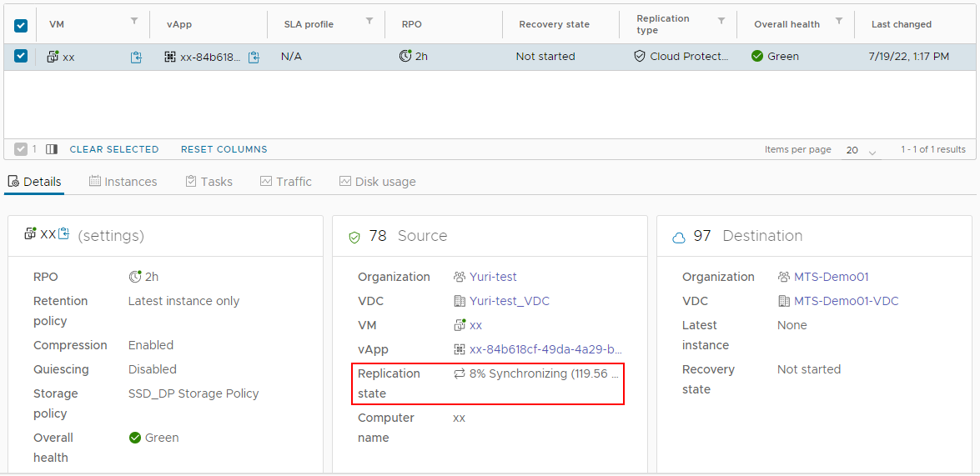Open the Replication type column filter
Screen dimensions: 980x476
pyautogui.click(x=721, y=21)
